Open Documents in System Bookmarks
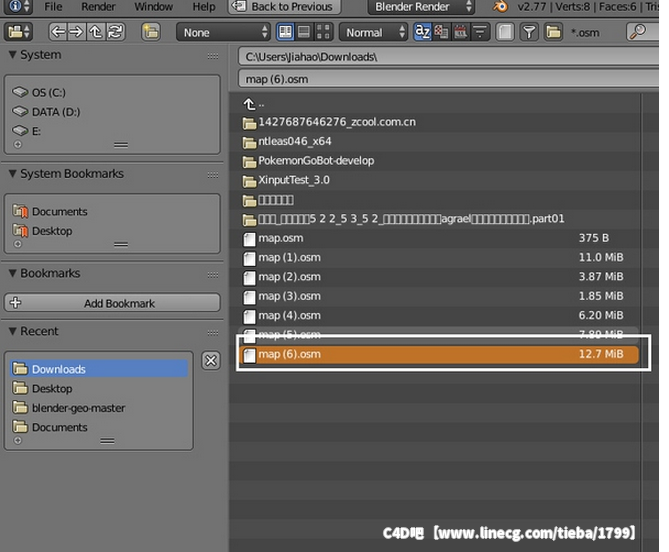Viewport: 669px width, 552px height. coord(112,212)
